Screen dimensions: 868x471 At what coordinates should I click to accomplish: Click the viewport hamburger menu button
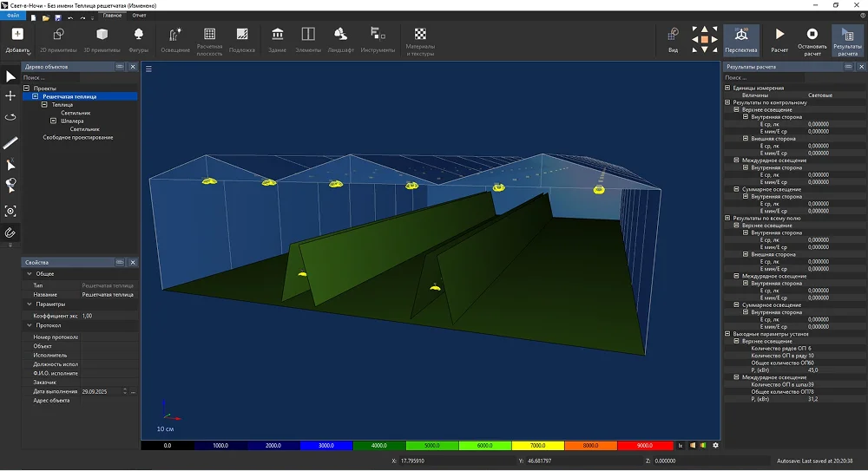pos(148,69)
